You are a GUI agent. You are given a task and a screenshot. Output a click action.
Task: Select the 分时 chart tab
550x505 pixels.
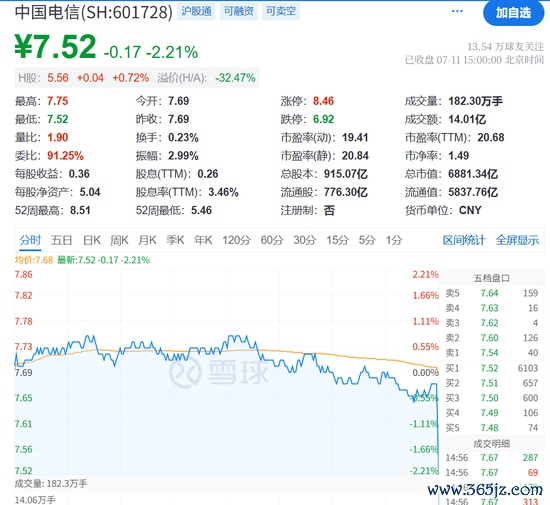pos(30,240)
